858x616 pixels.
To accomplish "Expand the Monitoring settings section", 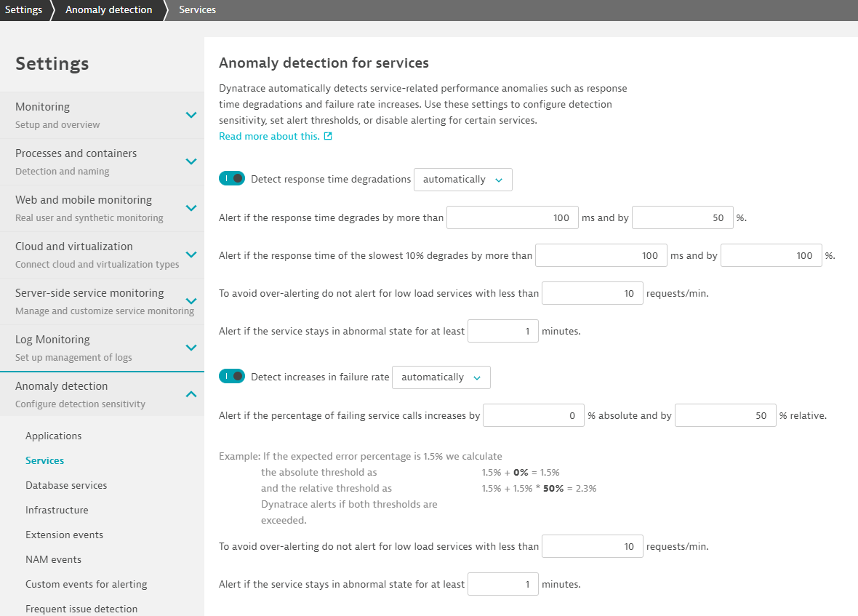I will [x=191, y=115].
